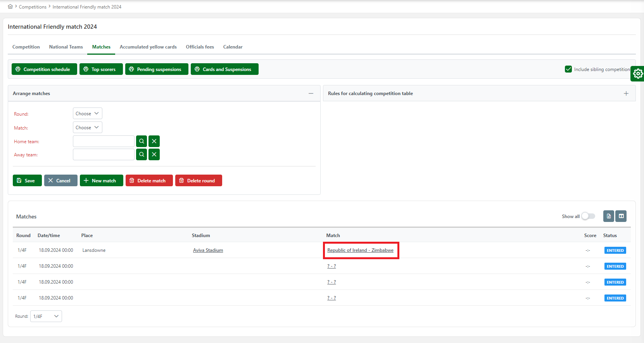Uncheck Include sibling competition checkbox
The image size is (644, 343).
tap(568, 69)
